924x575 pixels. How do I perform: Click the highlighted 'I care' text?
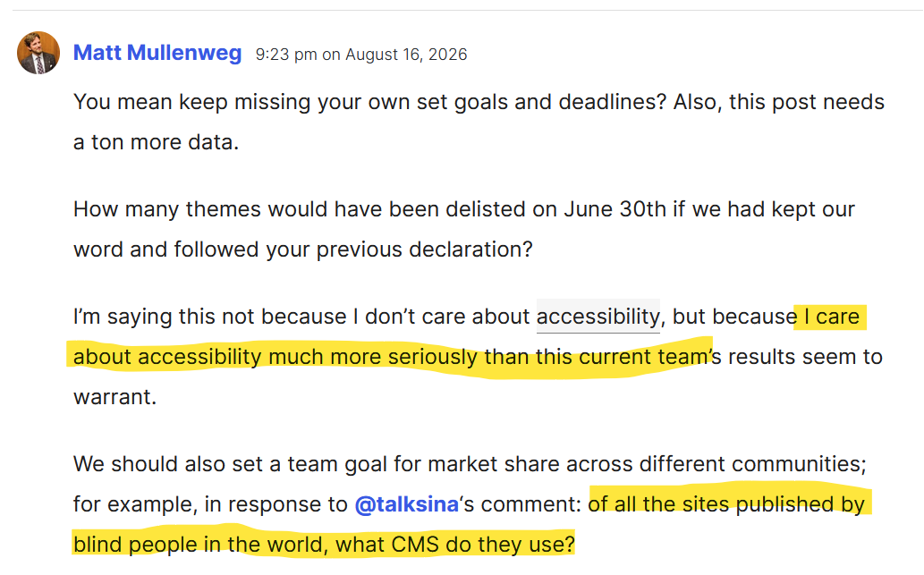tap(832, 317)
